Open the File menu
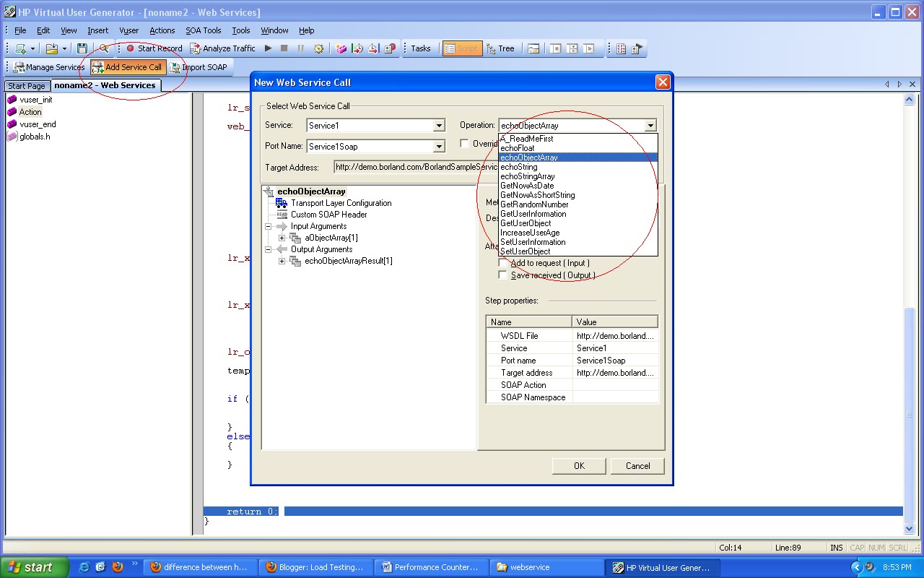Screen dimensions: 924x578 pyautogui.click(x=20, y=30)
